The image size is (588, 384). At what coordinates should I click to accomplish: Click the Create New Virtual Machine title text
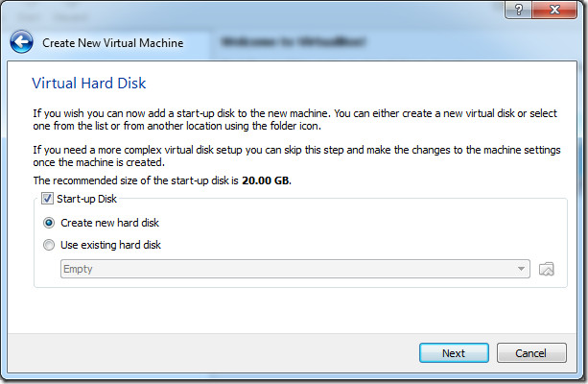click(113, 43)
